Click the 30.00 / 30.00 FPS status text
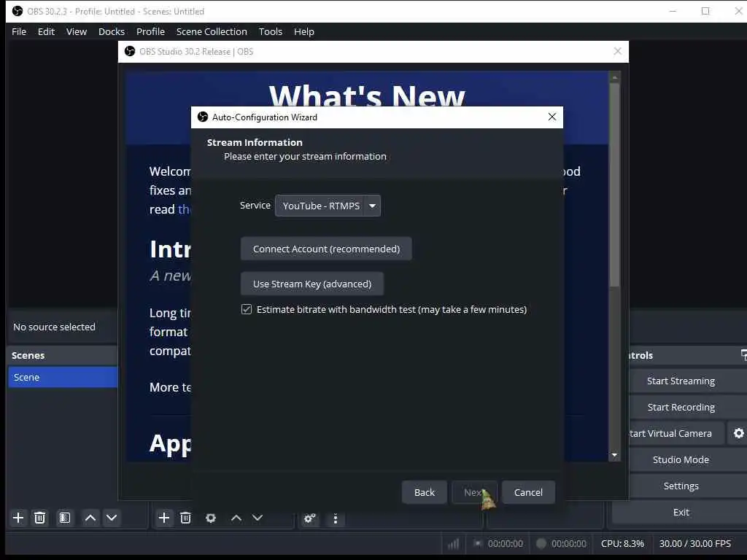This screenshot has height=560, width=747. [x=694, y=543]
